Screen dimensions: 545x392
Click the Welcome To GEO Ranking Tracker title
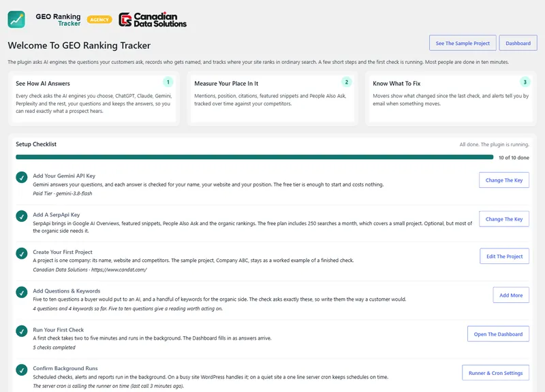79,46
